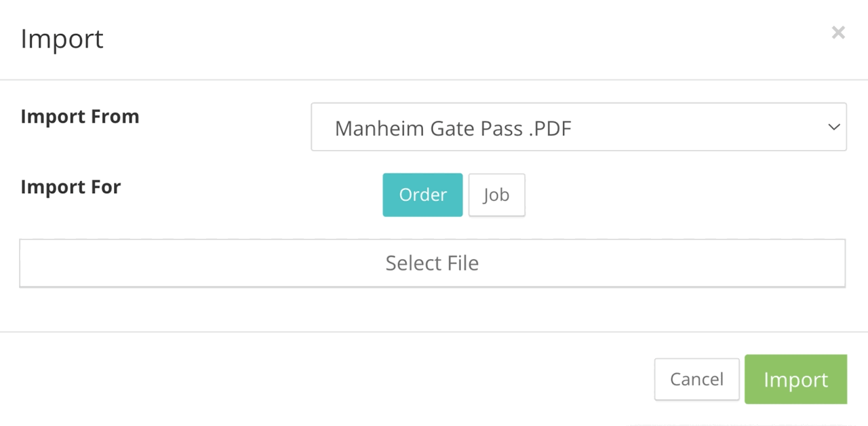Viewport: 868px width, 426px height.
Task: Dismiss the dialog via the top-right X icon
Action: [x=838, y=33]
